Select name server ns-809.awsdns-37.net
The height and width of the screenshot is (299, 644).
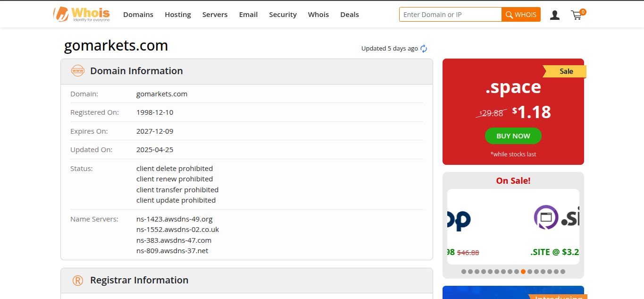coord(172,251)
